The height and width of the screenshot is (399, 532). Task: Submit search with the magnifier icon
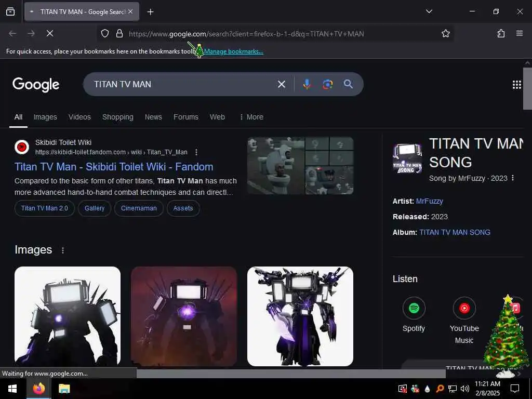coord(348,84)
